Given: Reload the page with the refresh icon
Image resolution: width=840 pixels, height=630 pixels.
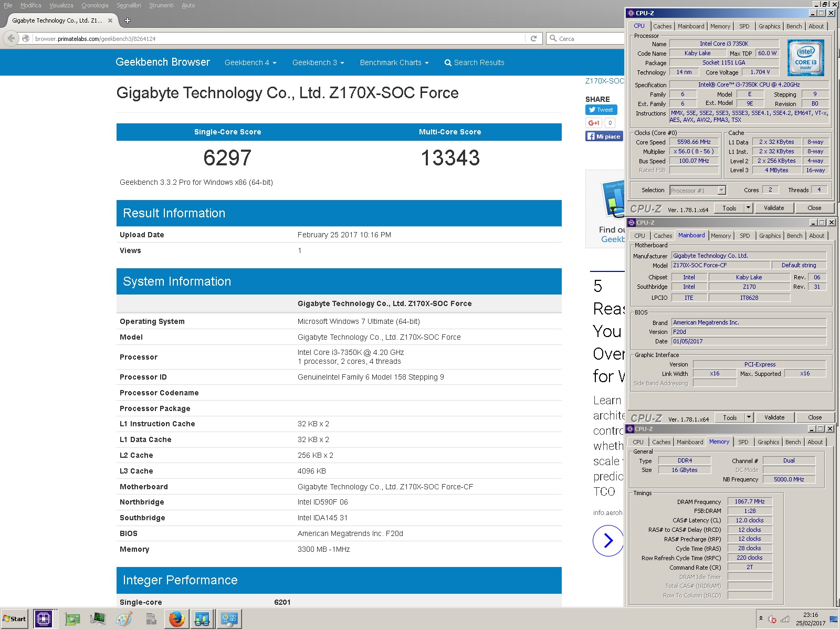Looking at the screenshot, I should [x=533, y=38].
